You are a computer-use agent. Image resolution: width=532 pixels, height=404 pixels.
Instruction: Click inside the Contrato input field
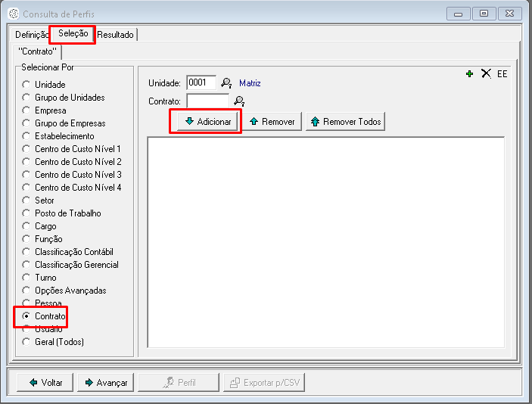click(207, 101)
